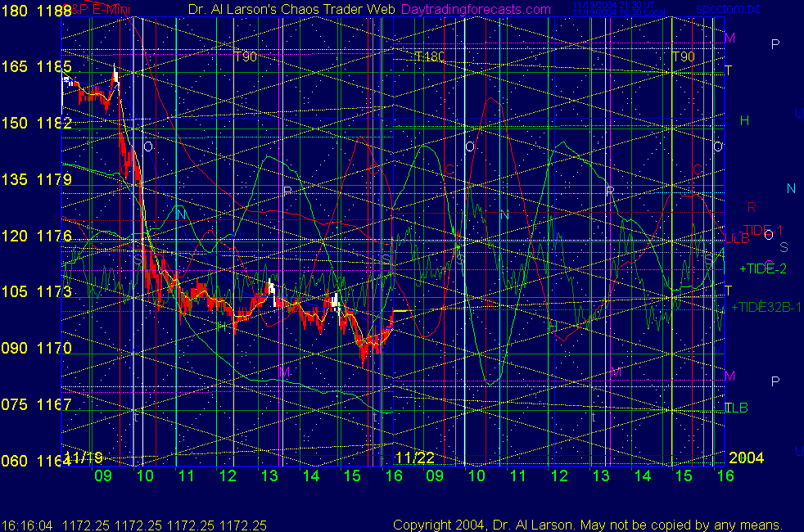The height and width of the screenshot is (532, 804).
Task: Click the "Dr. Al Larson's Chaos Trader Web" title
Action: pos(291,9)
